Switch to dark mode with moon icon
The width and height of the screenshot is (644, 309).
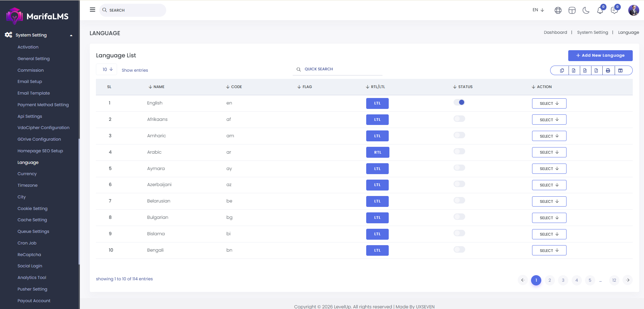[586, 10]
